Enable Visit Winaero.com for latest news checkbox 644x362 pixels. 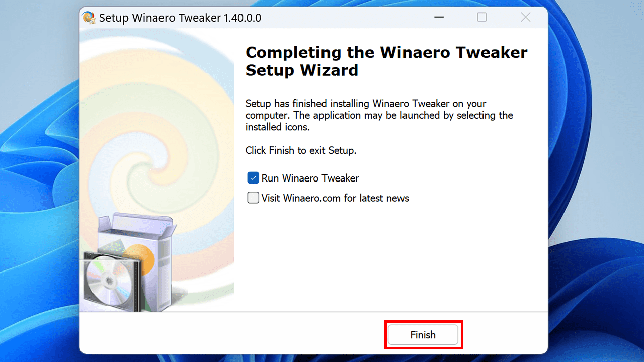click(x=253, y=198)
